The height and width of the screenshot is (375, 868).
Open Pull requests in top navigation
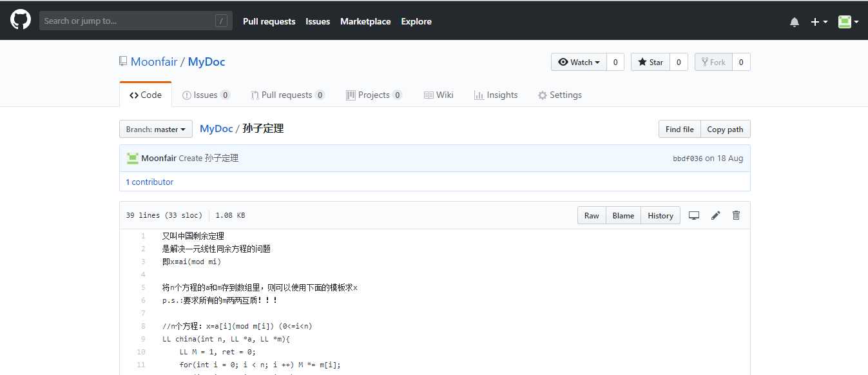pyautogui.click(x=269, y=21)
